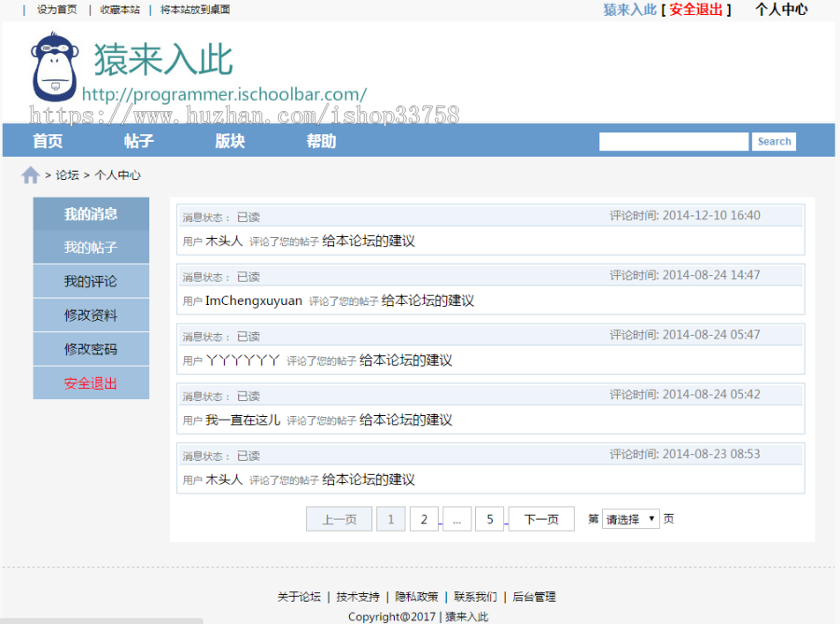Screen dimensions: 840x624
Task: Open 我的评论 in the sidebar
Action: tap(91, 281)
